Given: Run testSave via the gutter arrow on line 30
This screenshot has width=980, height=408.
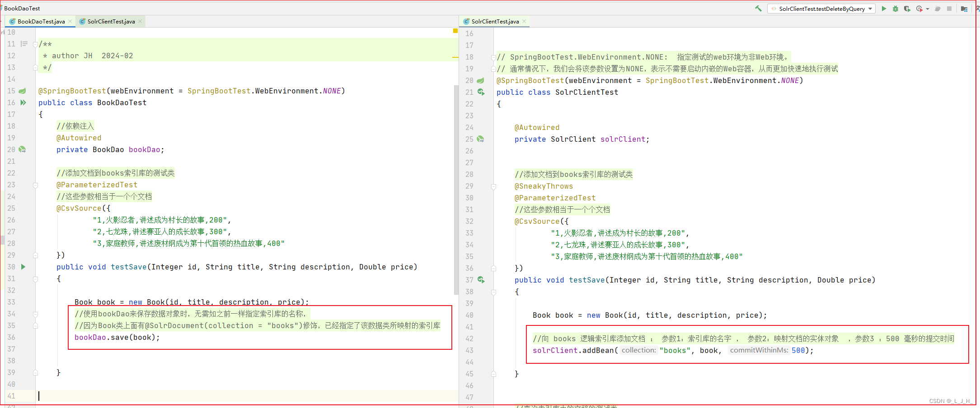Looking at the screenshot, I should point(23,267).
